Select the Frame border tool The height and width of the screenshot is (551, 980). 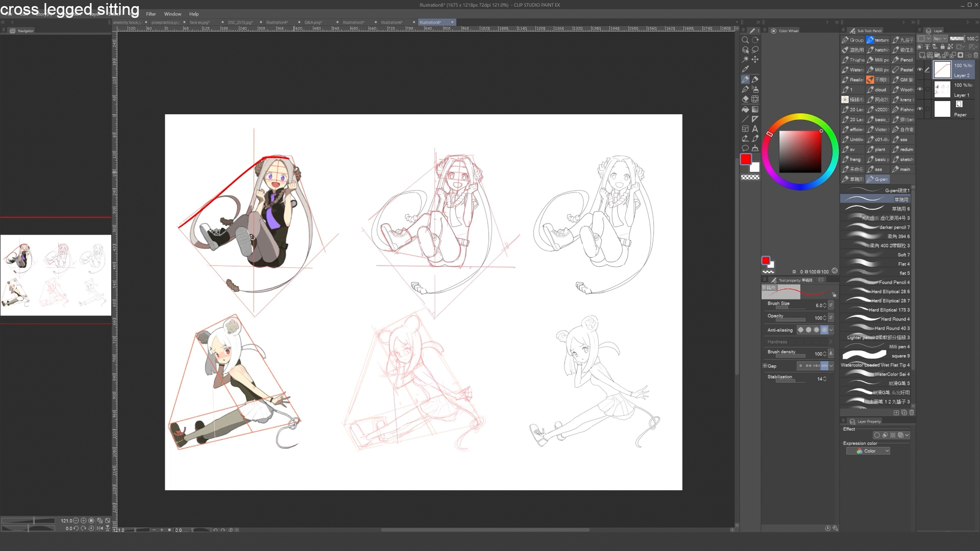pyautogui.click(x=745, y=129)
